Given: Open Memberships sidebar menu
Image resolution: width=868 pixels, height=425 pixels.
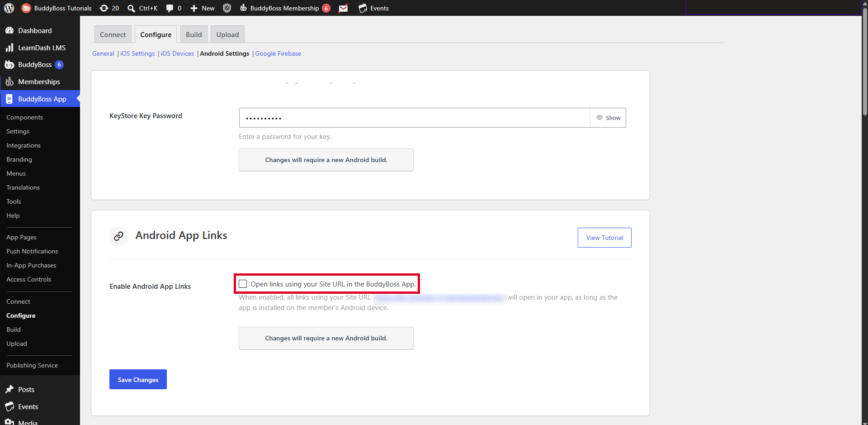Looking at the screenshot, I should (x=39, y=82).
